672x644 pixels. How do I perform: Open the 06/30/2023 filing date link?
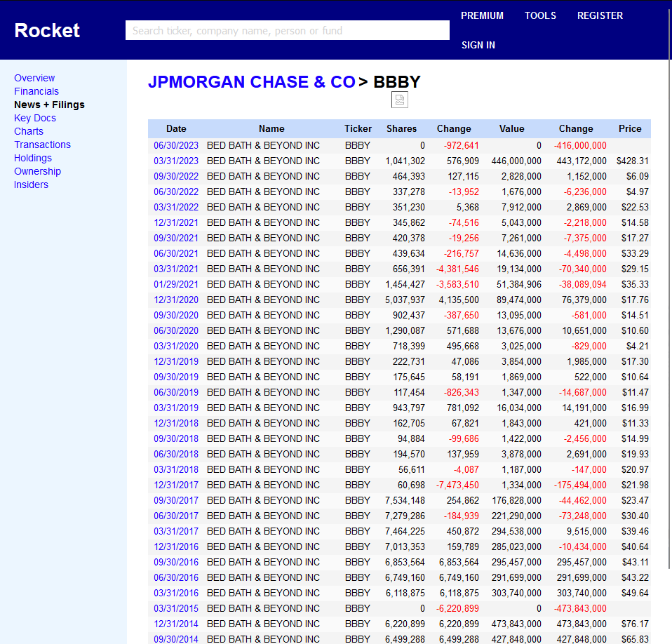click(x=176, y=145)
